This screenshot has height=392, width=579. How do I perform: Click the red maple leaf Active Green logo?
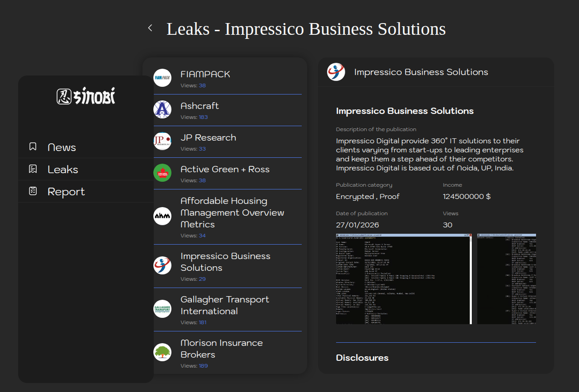pyautogui.click(x=162, y=173)
